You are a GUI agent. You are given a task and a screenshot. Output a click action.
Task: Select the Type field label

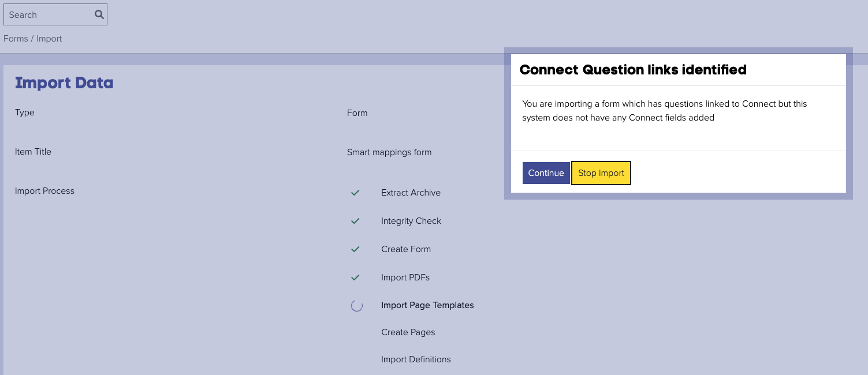(24, 112)
